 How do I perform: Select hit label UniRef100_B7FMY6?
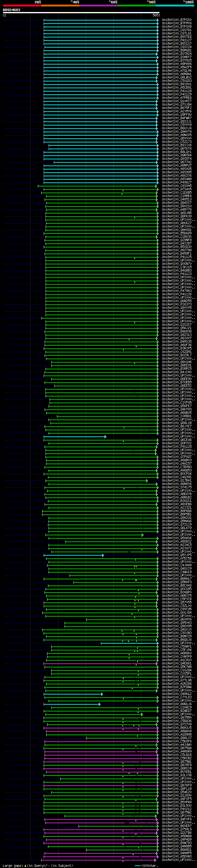[x=177, y=23]
